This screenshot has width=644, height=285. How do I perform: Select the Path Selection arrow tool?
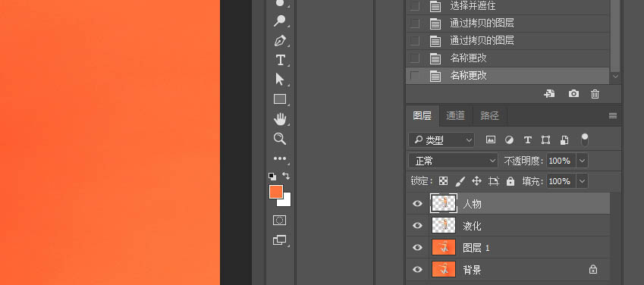click(x=280, y=80)
